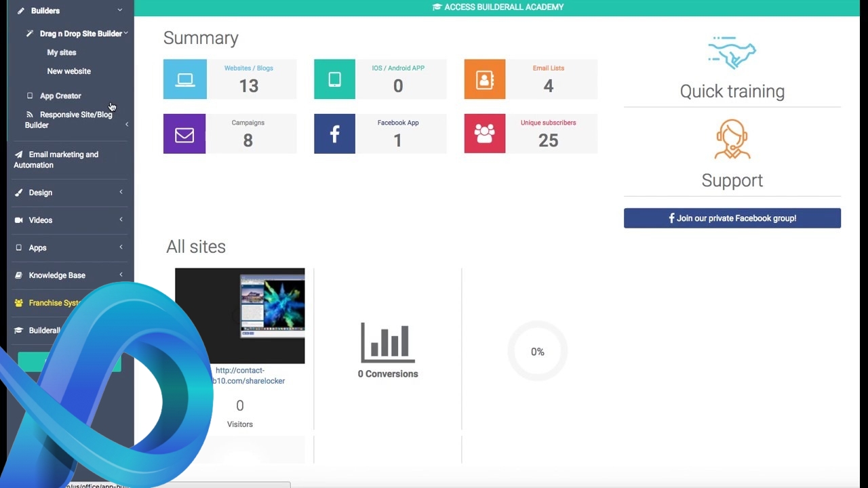This screenshot has width=868, height=488.
Task: Open the contact-b10.com/sharelocker site link
Action: tap(248, 375)
